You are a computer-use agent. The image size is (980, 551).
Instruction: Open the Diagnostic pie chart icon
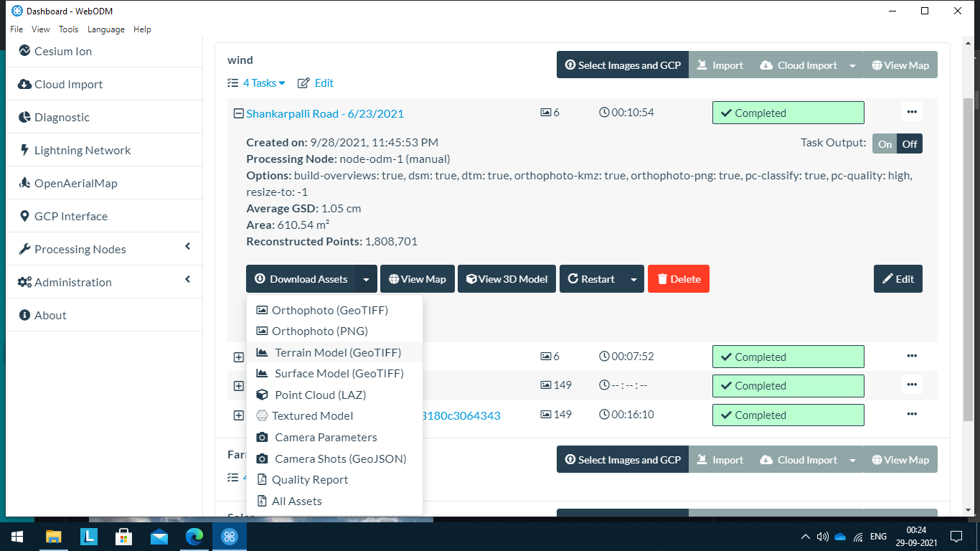24,118
